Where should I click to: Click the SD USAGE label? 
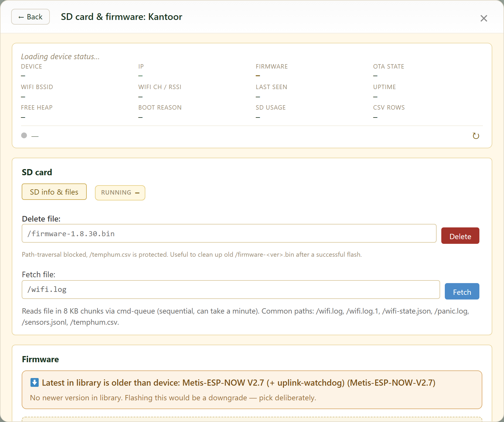pos(271,108)
